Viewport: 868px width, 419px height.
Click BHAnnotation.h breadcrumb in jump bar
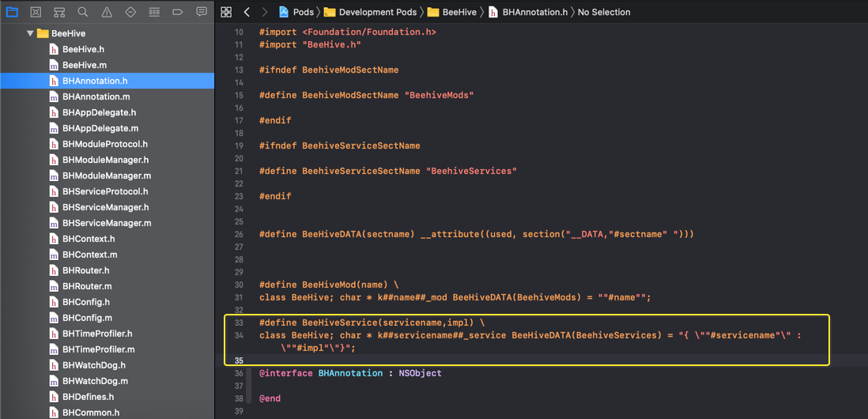527,12
